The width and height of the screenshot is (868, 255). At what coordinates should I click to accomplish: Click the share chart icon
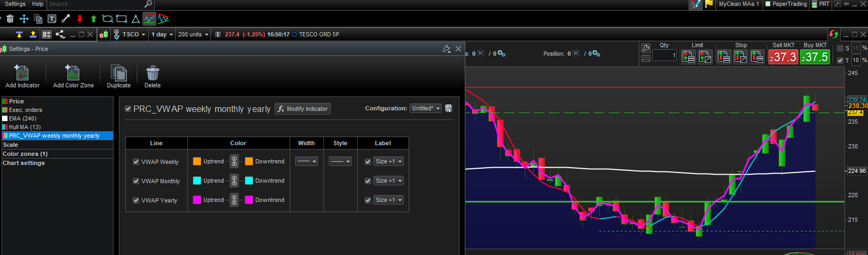click(60, 34)
